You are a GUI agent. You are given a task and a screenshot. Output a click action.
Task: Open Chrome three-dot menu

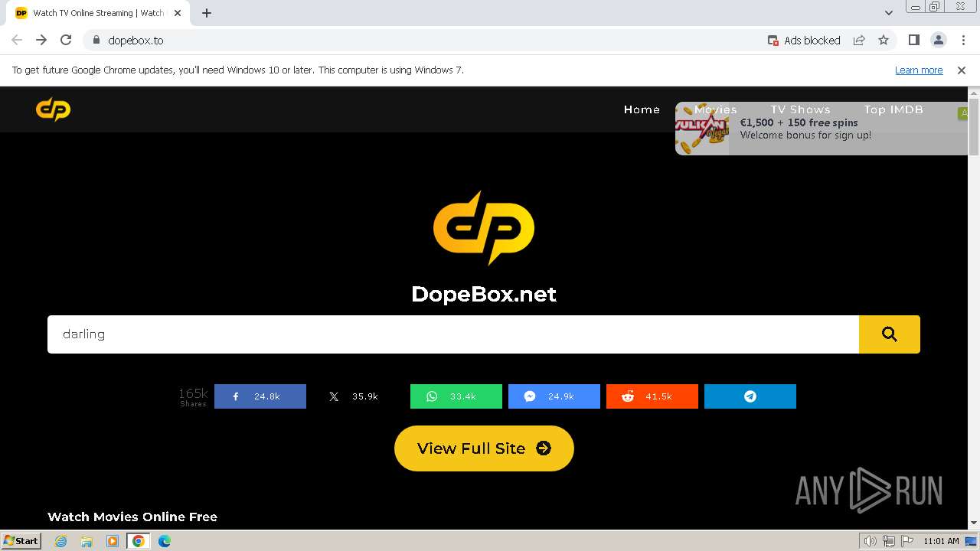pyautogui.click(x=962, y=40)
